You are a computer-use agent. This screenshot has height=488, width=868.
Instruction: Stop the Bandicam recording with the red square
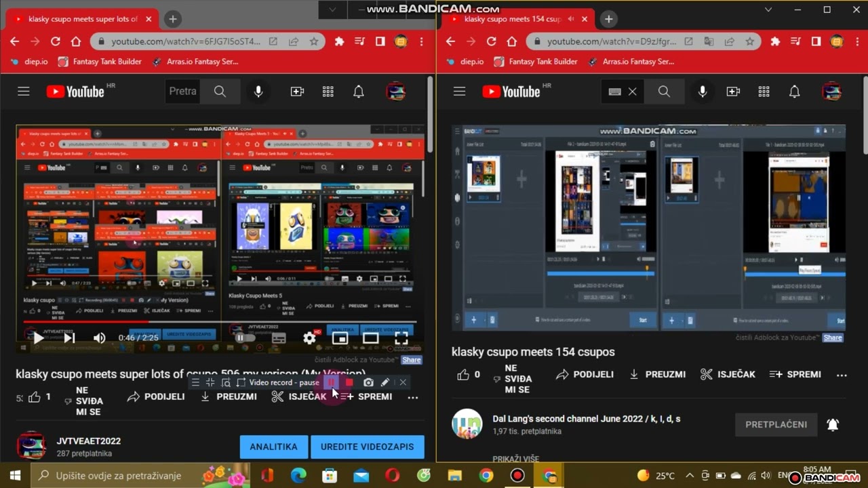tap(349, 382)
